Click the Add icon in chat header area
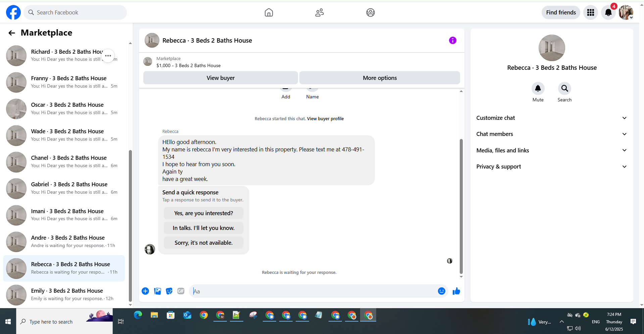This screenshot has width=644, height=334. pyautogui.click(x=286, y=89)
